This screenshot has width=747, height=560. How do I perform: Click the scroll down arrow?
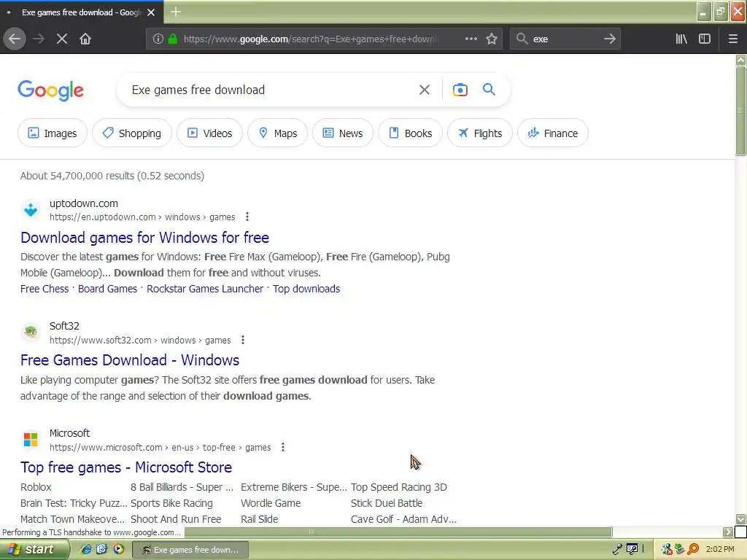coord(740,518)
